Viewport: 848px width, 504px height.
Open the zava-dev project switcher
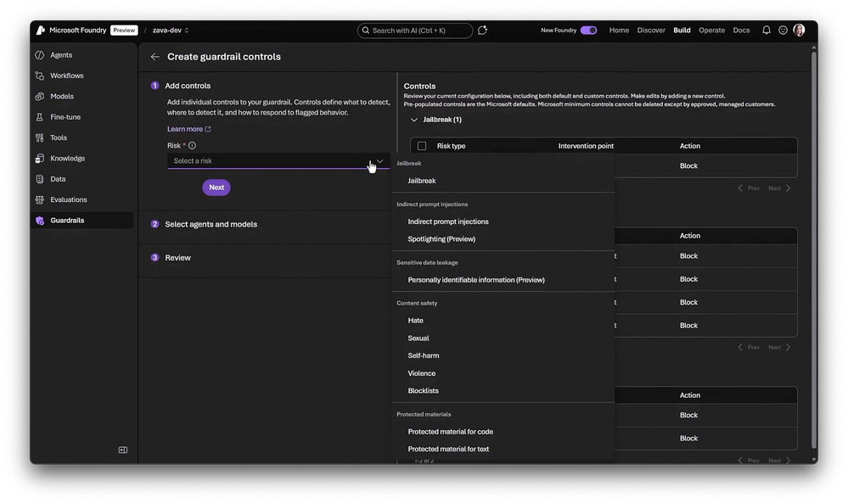click(x=171, y=31)
